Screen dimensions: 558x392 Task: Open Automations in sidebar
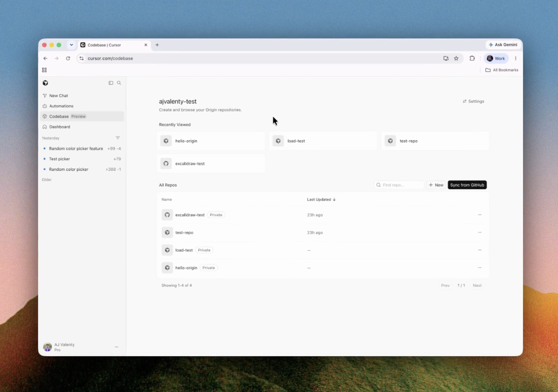coord(82,106)
